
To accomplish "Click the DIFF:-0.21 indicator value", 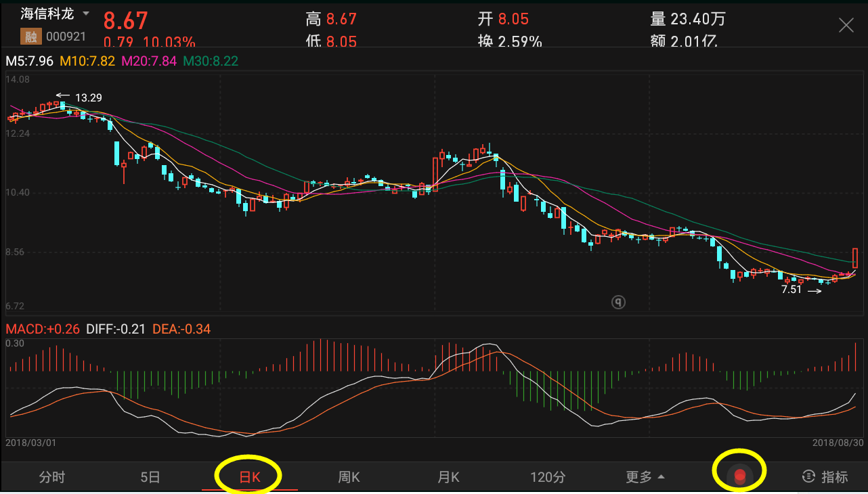I will pyautogui.click(x=115, y=330).
